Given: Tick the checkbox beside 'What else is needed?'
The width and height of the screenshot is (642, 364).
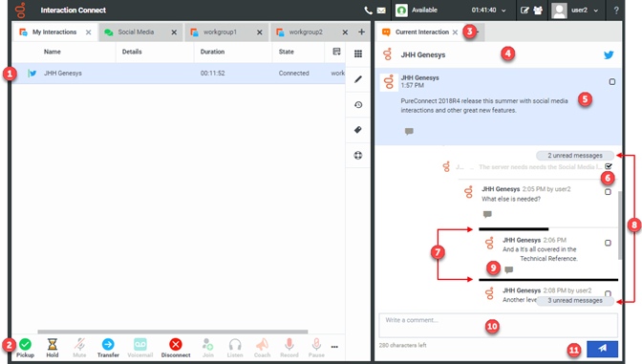Looking at the screenshot, I should pyautogui.click(x=608, y=192).
